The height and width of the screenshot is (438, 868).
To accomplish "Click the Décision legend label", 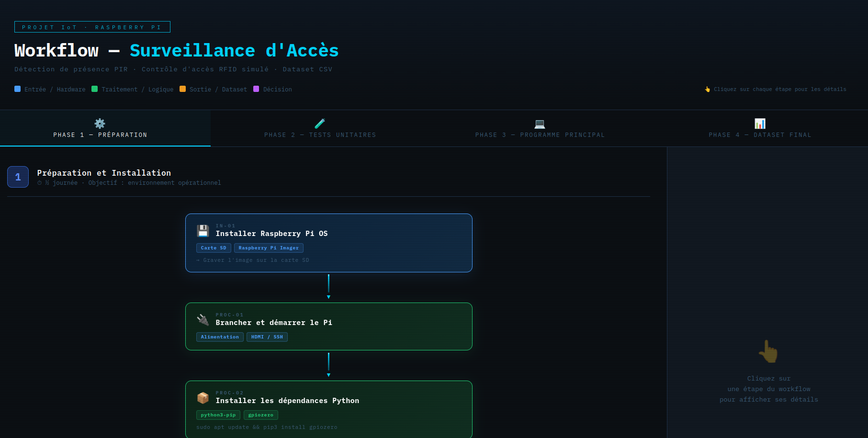I will pyautogui.click(x=278, y=90).
